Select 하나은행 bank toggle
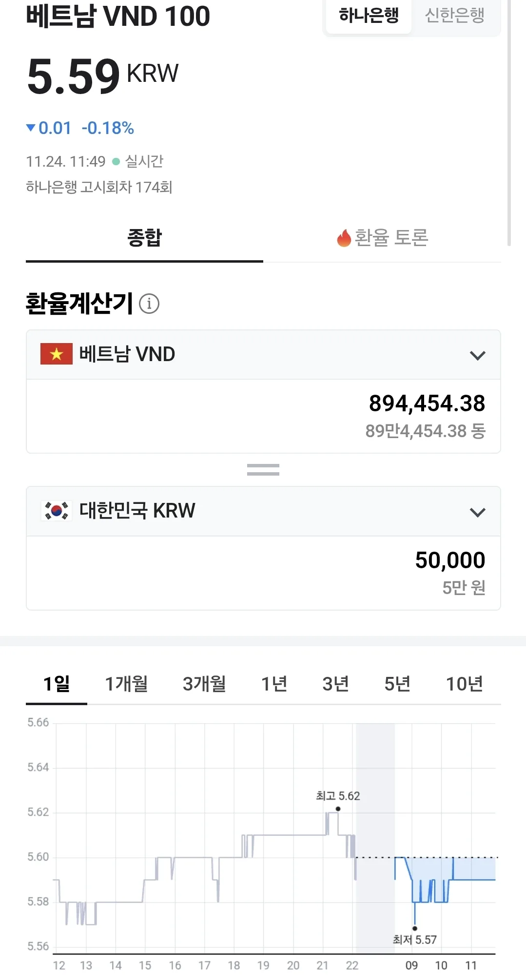The width and height of the screenshot is (526, 980). [369, 16]
